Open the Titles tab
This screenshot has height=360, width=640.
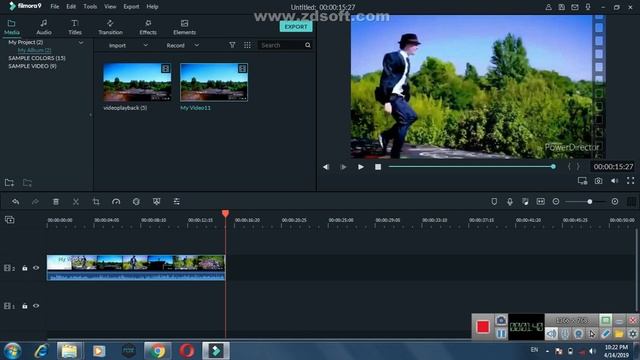tap(75, 27)
